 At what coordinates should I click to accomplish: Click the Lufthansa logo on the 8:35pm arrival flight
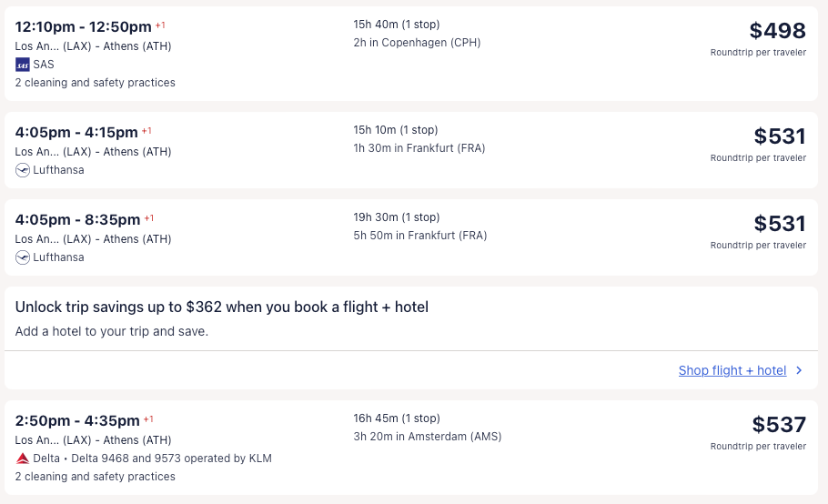[23, 257]
